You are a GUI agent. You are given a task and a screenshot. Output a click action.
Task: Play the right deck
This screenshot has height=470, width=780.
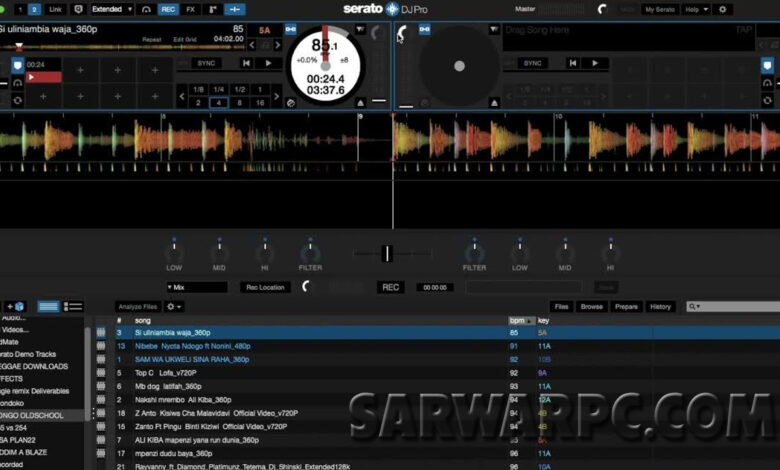pos(595,63)
